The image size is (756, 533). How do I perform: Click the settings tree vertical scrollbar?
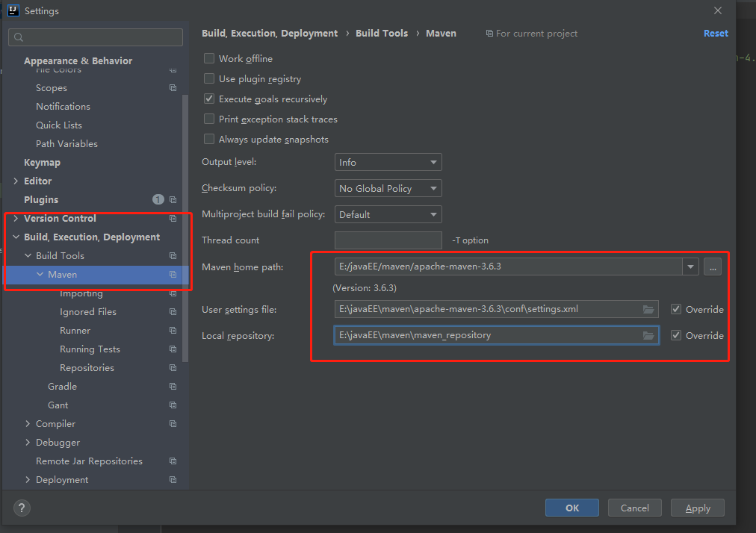[185, 228]
